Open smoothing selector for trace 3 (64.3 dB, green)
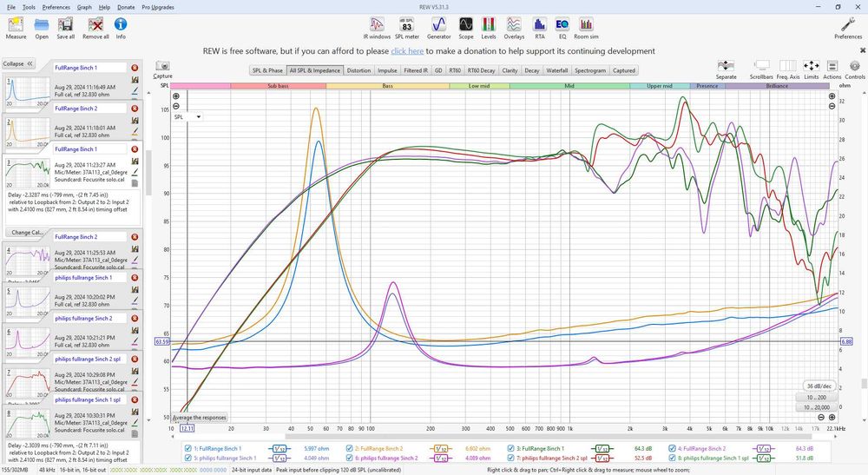The image size is (868, 475). coord(602,448)
